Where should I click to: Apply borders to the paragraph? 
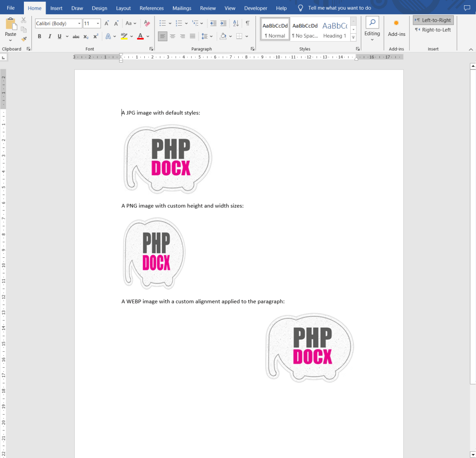tap(239, 36)
